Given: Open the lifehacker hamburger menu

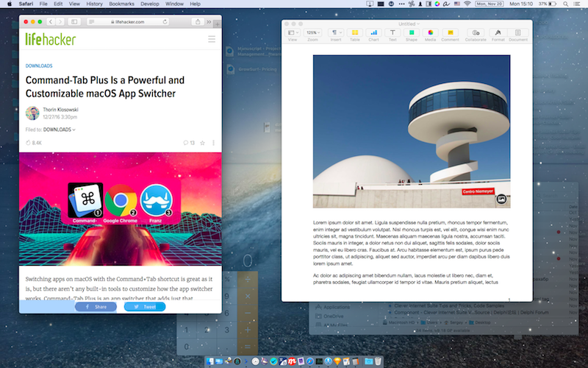Looking at the screenshot, I should [x=212, y=39].
